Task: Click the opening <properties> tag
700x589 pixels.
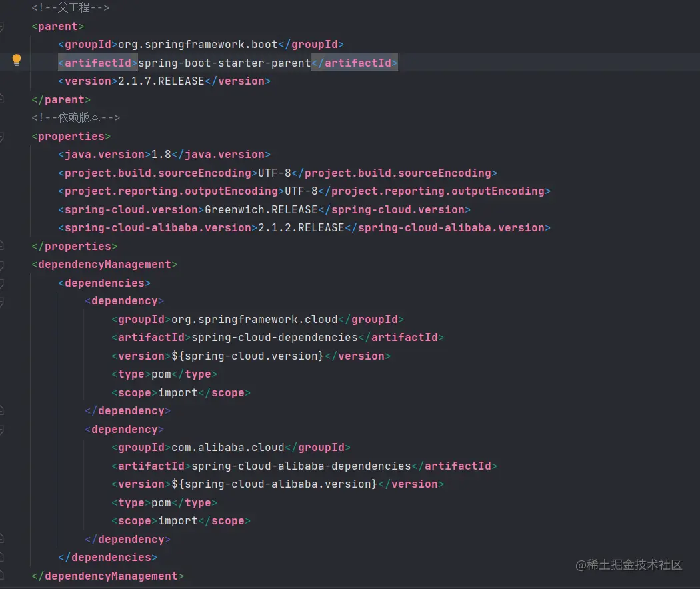Action: [x=71, y=136]
